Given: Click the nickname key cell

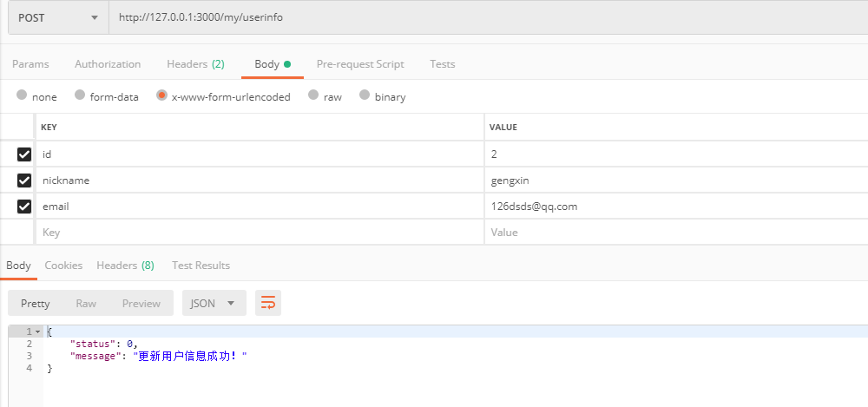Looking at the screenshot, I should pyautogui.click(x=260, y=180).
